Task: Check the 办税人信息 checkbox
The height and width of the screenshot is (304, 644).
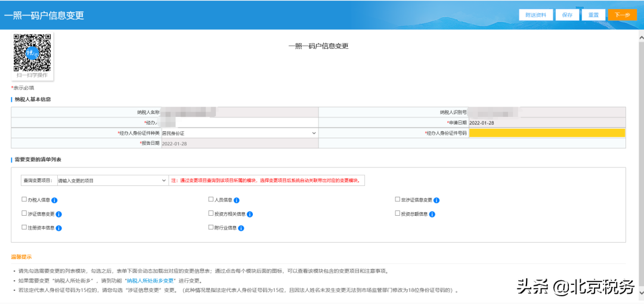Action: [x=24, y=200]
